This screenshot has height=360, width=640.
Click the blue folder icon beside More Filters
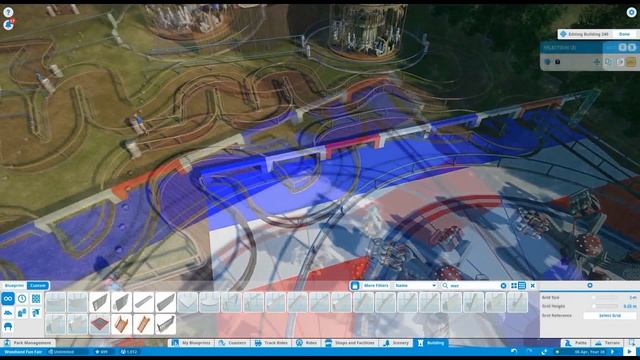point(355,286)
